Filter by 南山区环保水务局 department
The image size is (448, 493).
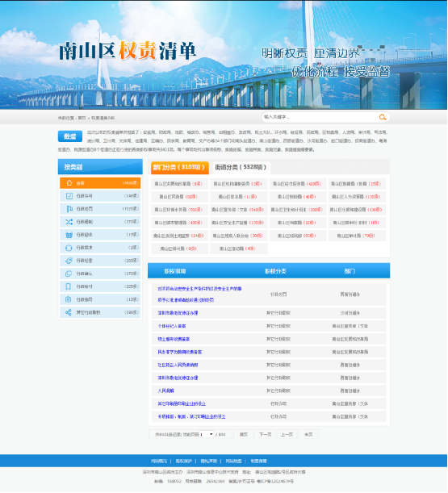coord(180,210)
